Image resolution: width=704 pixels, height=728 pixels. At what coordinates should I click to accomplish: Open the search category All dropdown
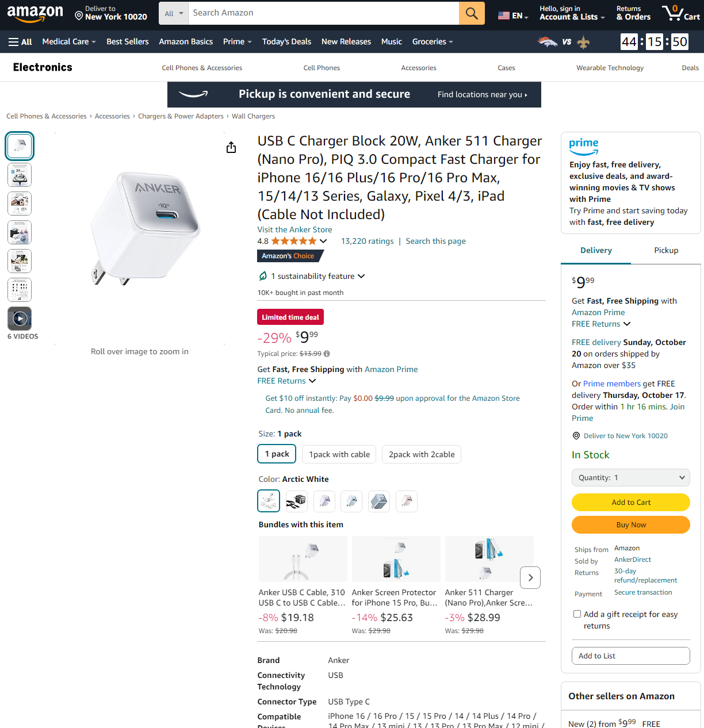click(174, 13)
